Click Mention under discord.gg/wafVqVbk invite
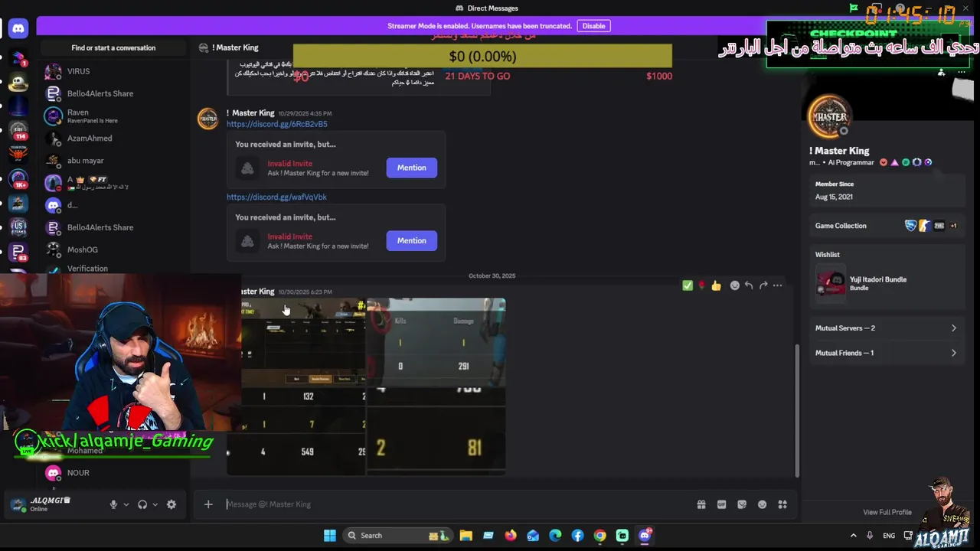 pos(411,240)
